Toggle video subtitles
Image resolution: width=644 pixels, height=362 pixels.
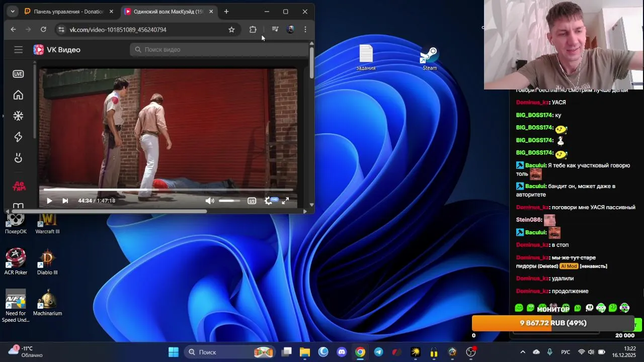[x=252, y=201]
